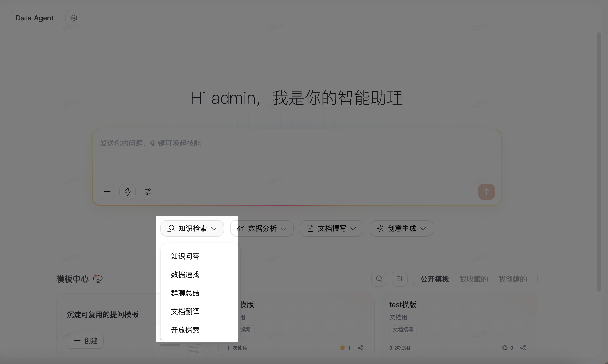Click the magic wand icon in 创意生成 chip
The height and width of the screenshot is (364, 608).
click(380, 228)
